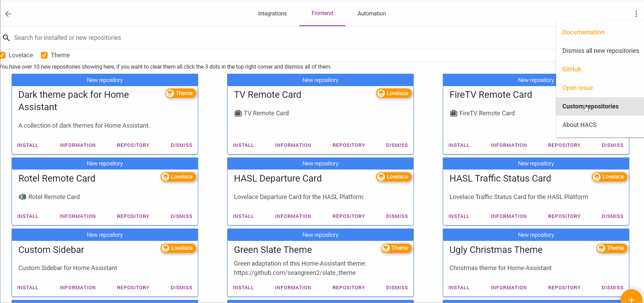The image size is (644, 303).
Task: Click the Lovelace badge on TV Remote Card
Action: click(393, 93)
